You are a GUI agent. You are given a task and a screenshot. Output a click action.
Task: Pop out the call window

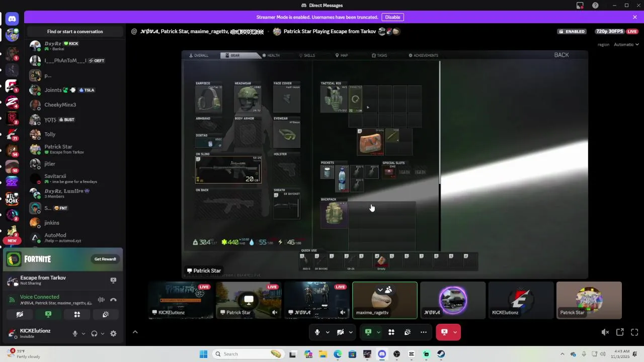[620, 332]
